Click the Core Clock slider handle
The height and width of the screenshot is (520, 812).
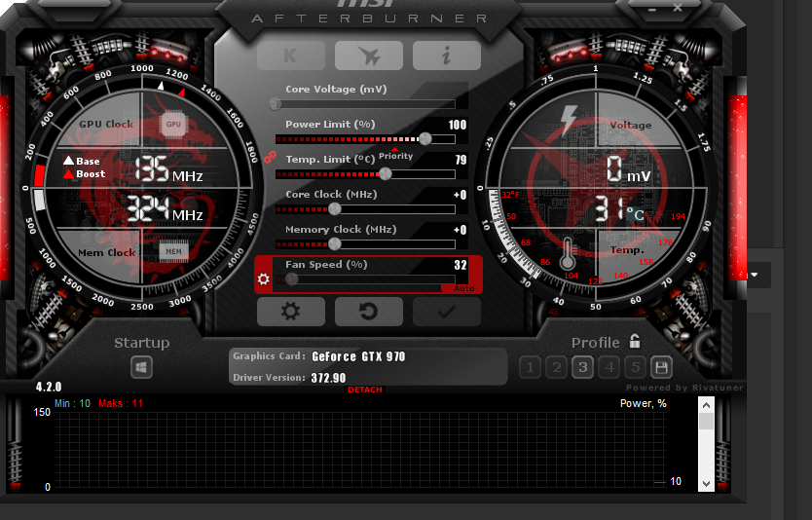tap(335, 209)
